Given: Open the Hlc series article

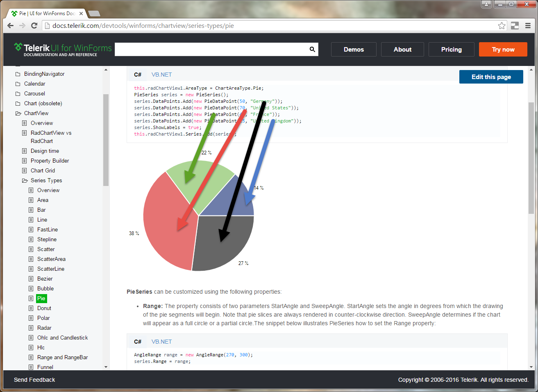Looking at the screenshot, I should (41, 348).
